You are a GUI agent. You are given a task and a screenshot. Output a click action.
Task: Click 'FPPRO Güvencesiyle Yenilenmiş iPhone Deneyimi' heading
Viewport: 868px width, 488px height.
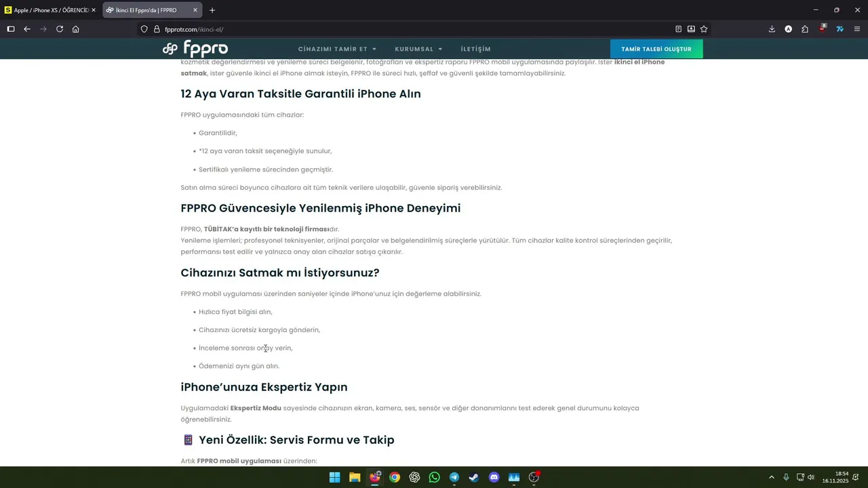coord(320,208)
